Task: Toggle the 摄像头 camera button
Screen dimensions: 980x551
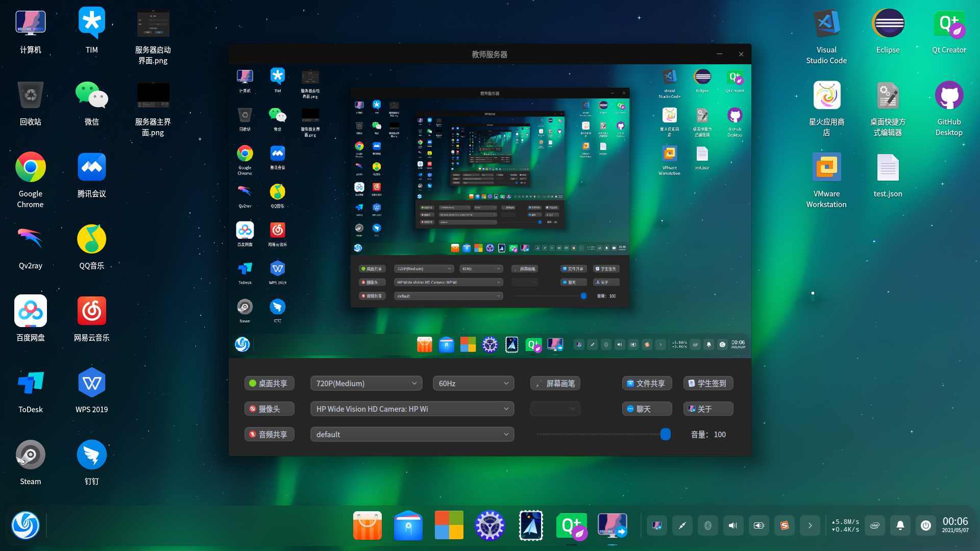Action: click(x=269, y=409)
